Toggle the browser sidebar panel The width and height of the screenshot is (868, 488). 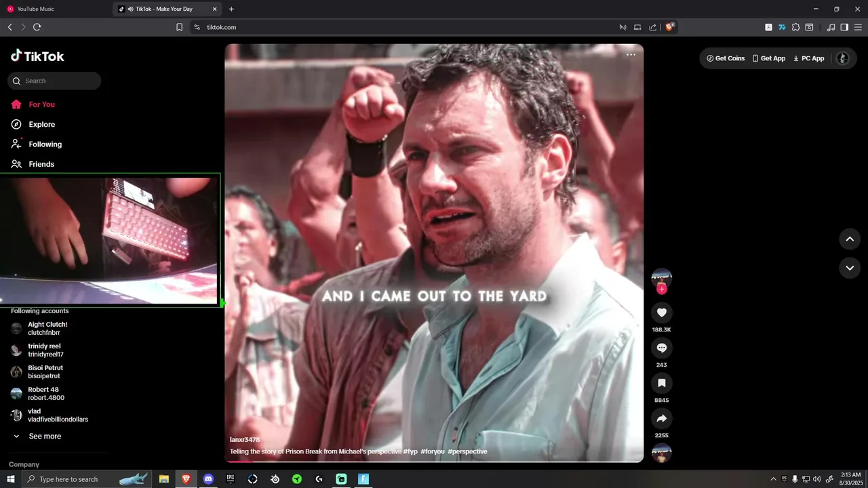point(844,27)
